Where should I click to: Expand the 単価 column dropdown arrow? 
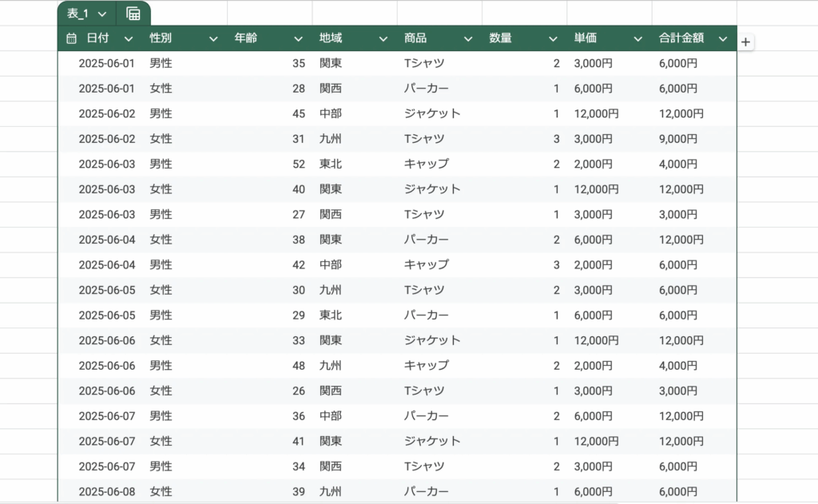click(638, 38)
